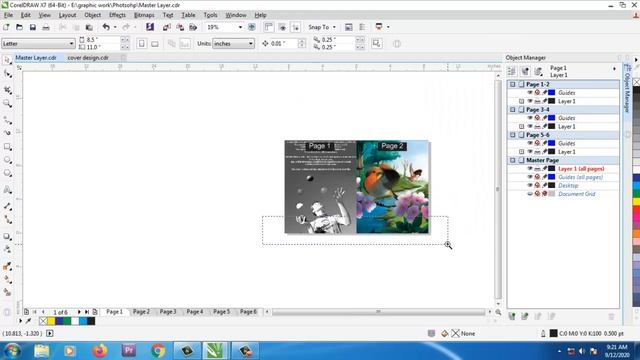Click the page width 8.5 field
Image resolution: width=640 pixels, height=360 pixels.
tap(102, 40)
